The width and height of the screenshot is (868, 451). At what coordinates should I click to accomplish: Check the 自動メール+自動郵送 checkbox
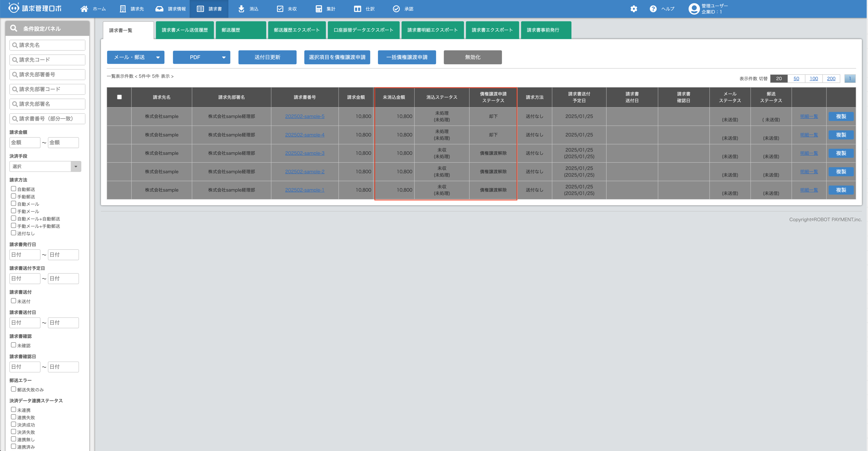click(14, 218)
